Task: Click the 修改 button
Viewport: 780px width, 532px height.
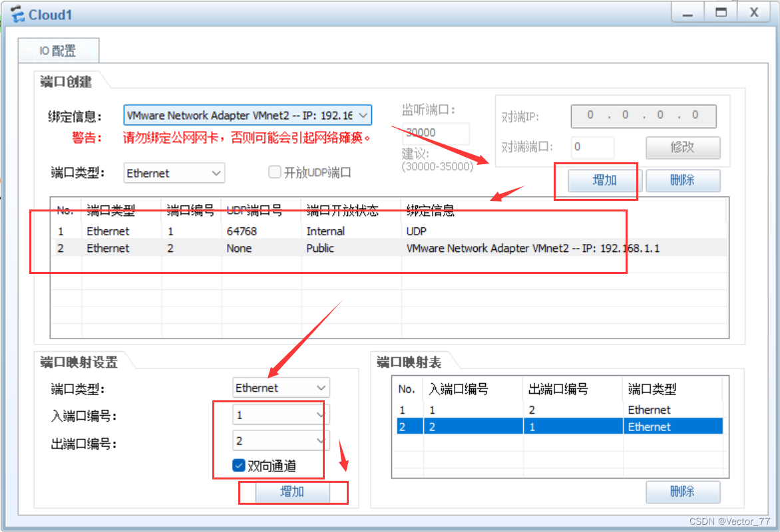Action: (x=683, y=147)
